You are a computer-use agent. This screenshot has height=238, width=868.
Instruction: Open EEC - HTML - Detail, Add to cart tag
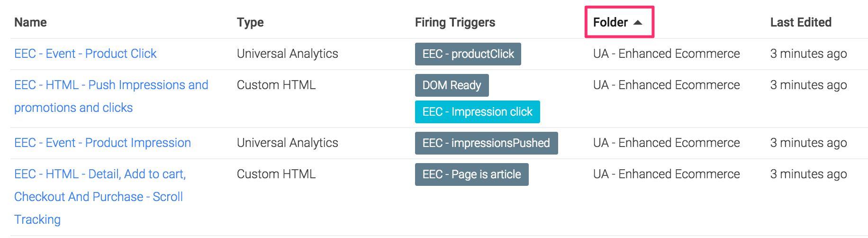click(100, 197)
